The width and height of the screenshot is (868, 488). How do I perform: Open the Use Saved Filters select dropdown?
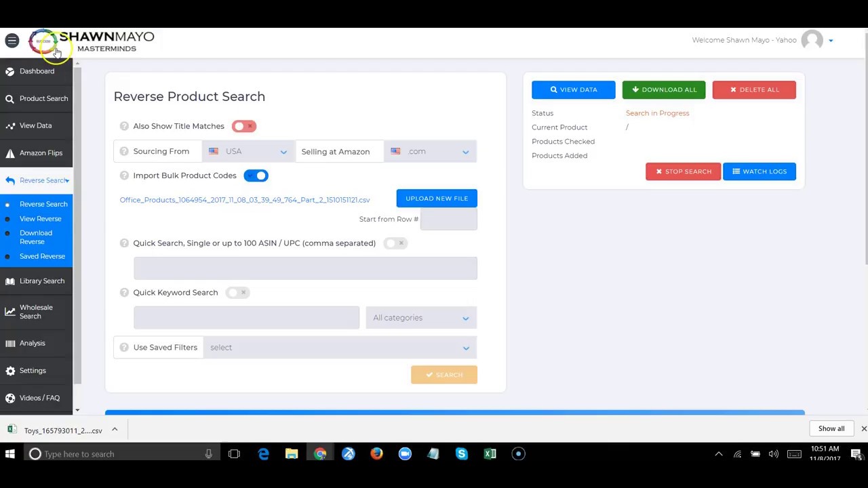pos(339,348)
